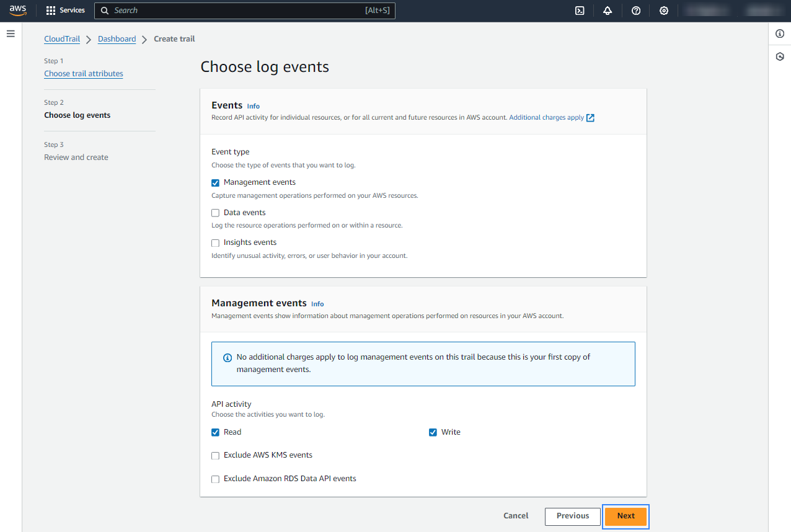Launch CloudShell from the top bar
Image resolution: width=791 pixels, height=532 pixels.
(x=580, y=11)
